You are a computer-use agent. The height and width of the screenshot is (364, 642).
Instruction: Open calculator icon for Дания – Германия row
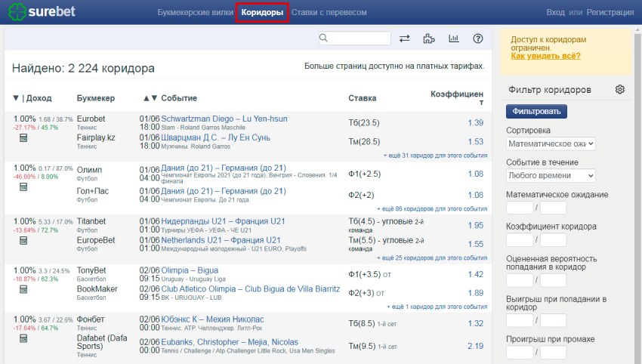[x=23, y=187]
